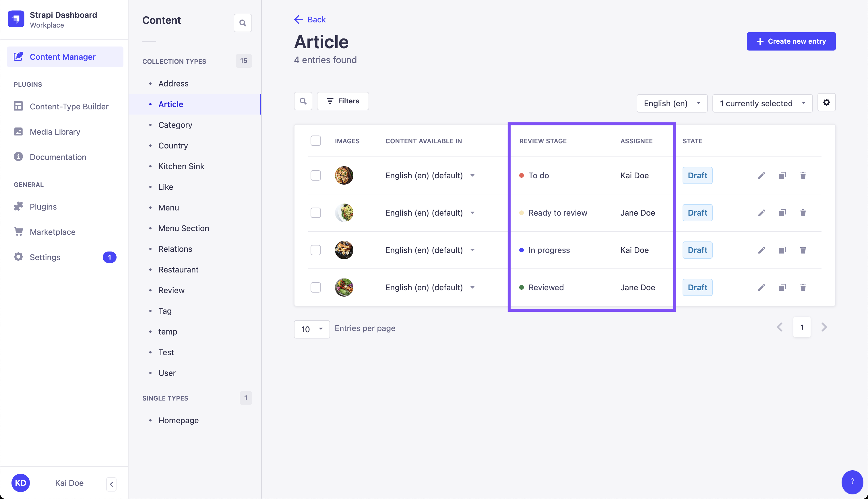
Task: Check the box for In progress article
Action: (315, 250)
